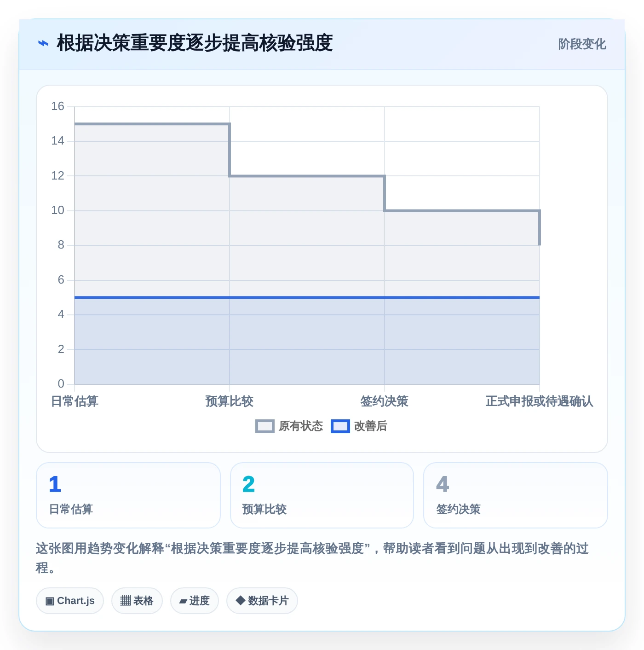Click the diamond icon in 数据卡片 chip
This screenshot has height=650, width=644.
(240, 600)
